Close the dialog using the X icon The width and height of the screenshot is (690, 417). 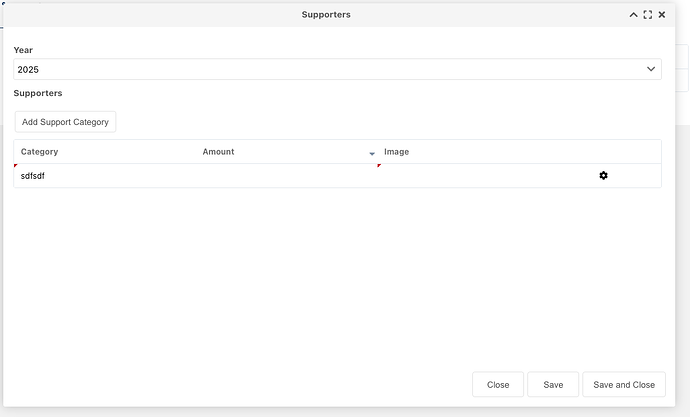tap(662, 15)
